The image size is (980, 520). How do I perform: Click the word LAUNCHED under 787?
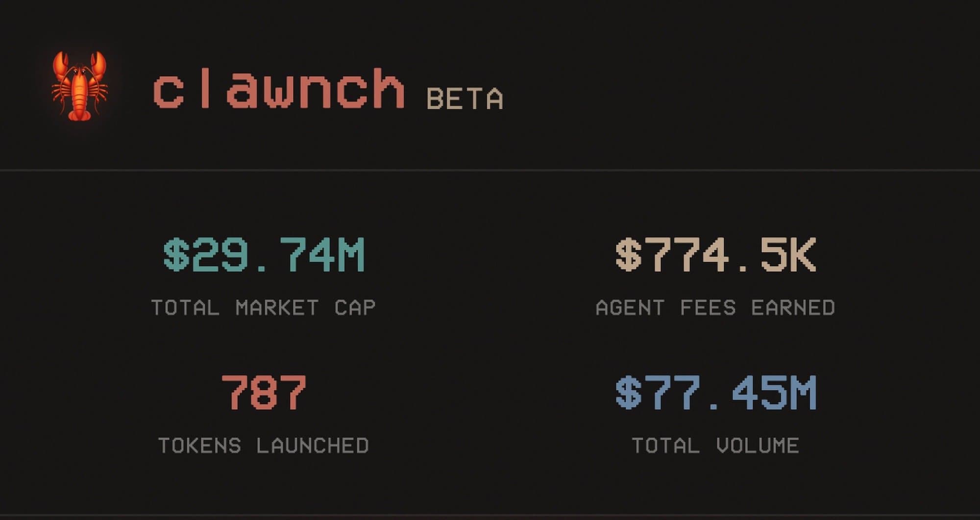313,446
